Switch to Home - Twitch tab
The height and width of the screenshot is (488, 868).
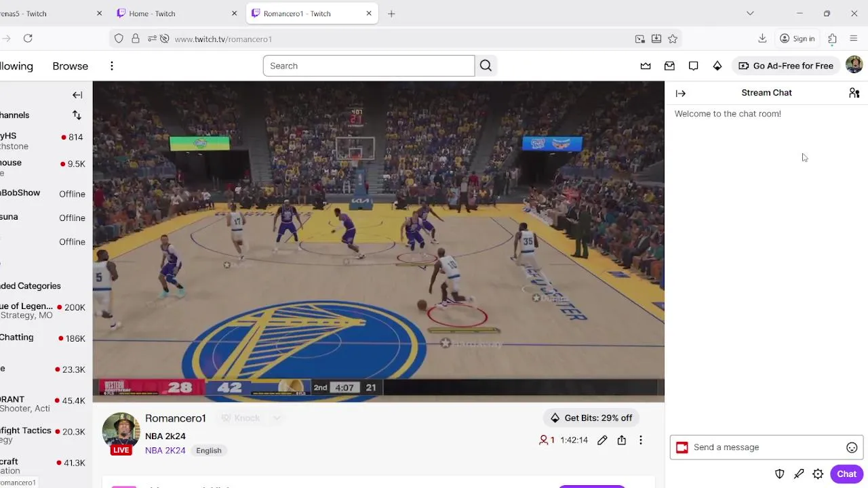(x=178, y=14)
